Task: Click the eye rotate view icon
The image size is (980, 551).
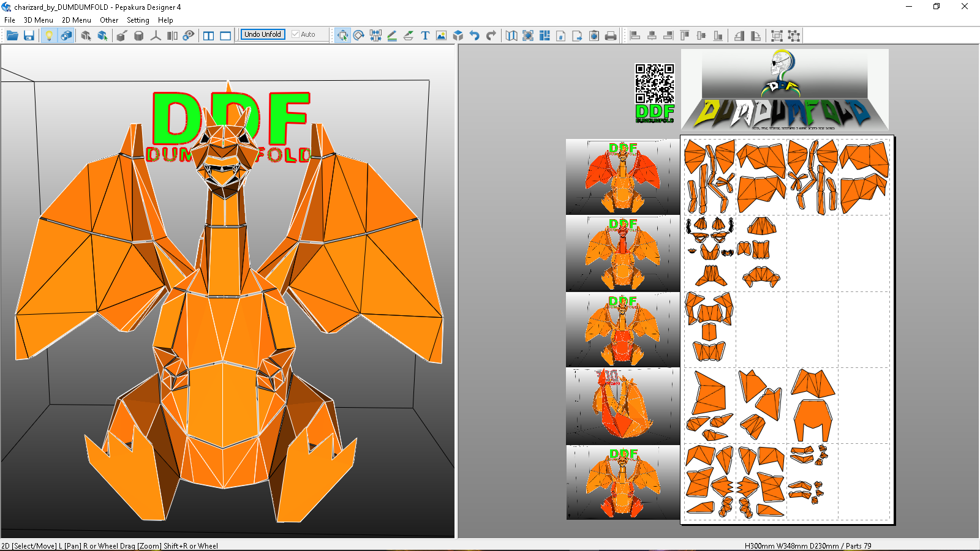Action: 189,36
